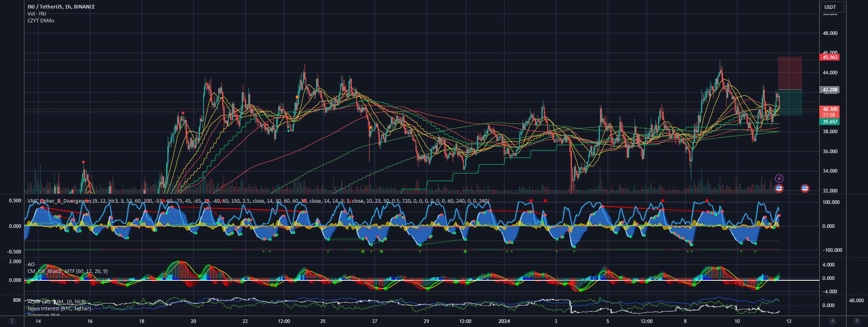This screenshot has width=868, height=327.
Task: Click the 0.500 left axis label
Action: [15, 201]
